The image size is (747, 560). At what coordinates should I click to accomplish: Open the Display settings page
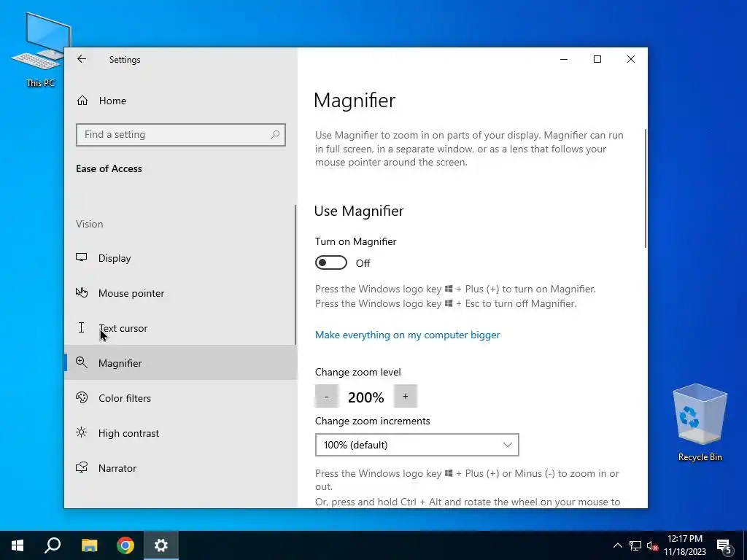(x=179, y=258)
